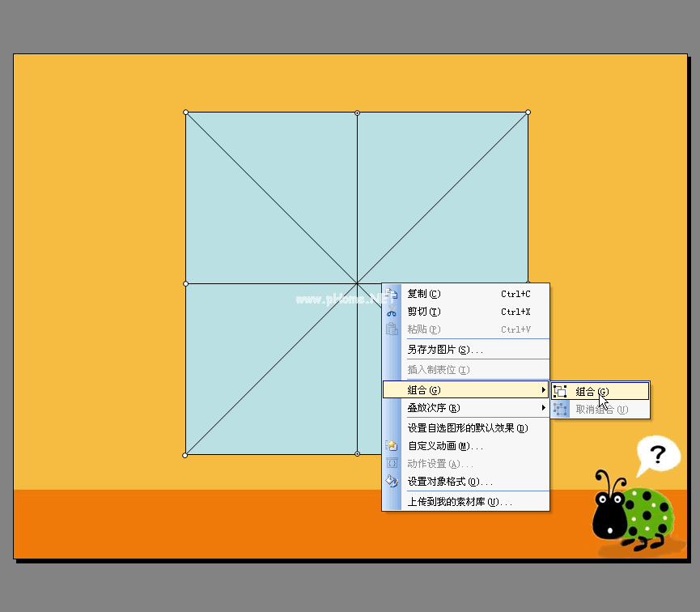Open 设置对象格式(O)... dialog entry

466,482
